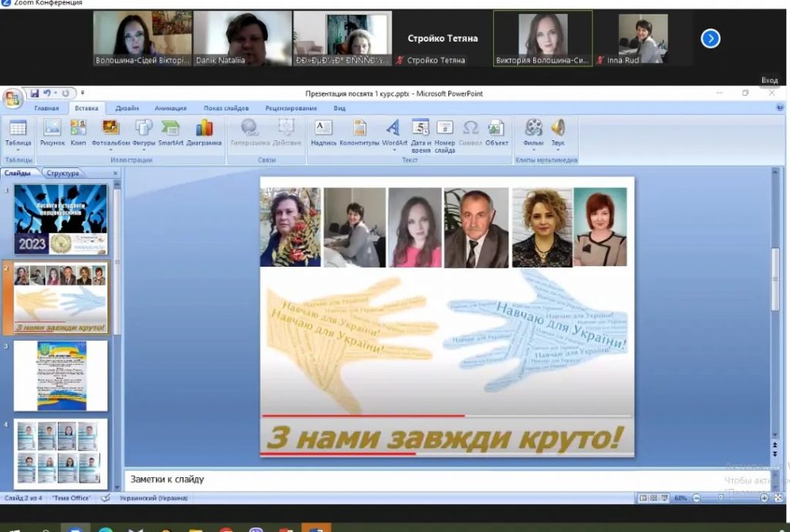Click the zoom in plus button
Viewport: 790px width, 532px height.
764,498
